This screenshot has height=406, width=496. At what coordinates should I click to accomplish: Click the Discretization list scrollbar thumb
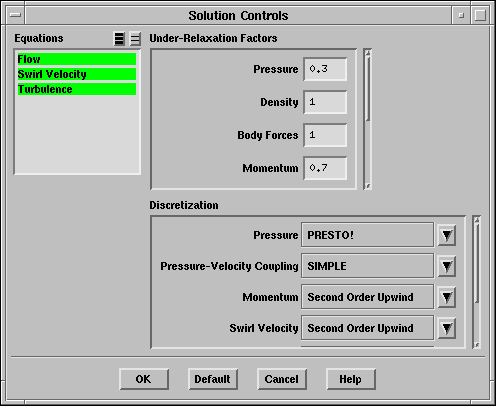click(477, 263)
